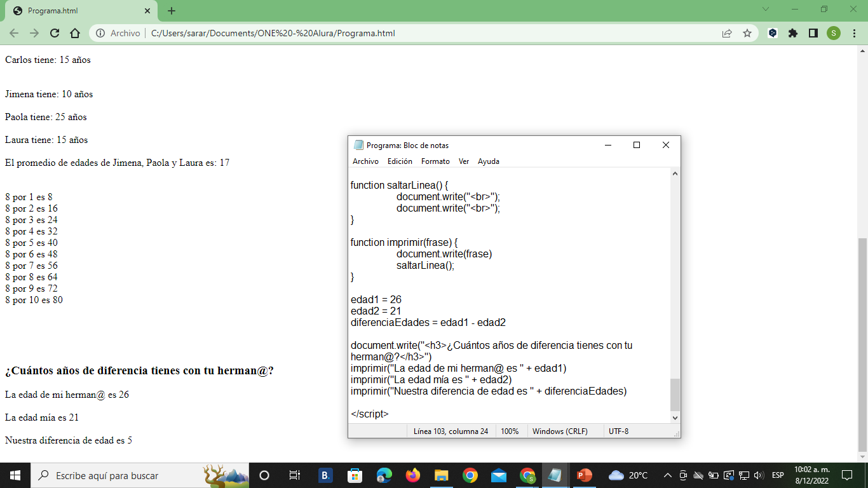Image resolution: width=868 pixels, height=488 pixels.
Task: Open the notification center icon
Action: click(846, 475)
